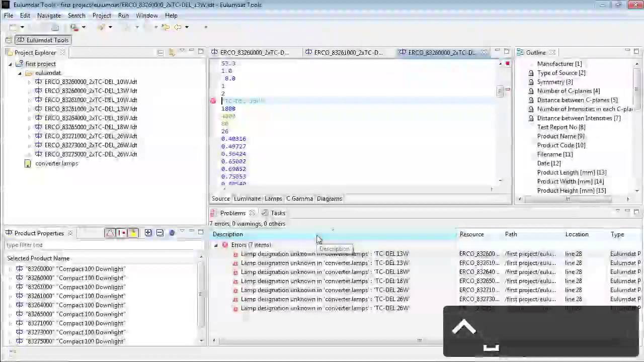Screen dimensions: 644x362
Task: Click the Back navigation arrow icon
Action: pyautogui.click(x=178, y=27)
